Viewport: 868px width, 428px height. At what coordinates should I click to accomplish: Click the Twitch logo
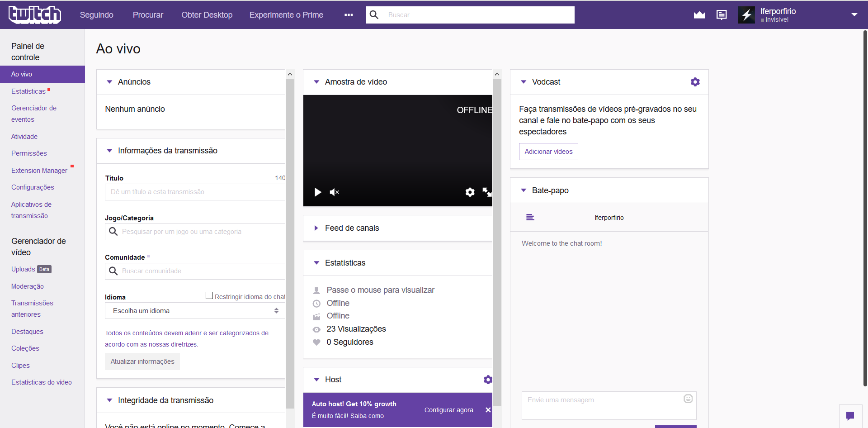[35, 15]
